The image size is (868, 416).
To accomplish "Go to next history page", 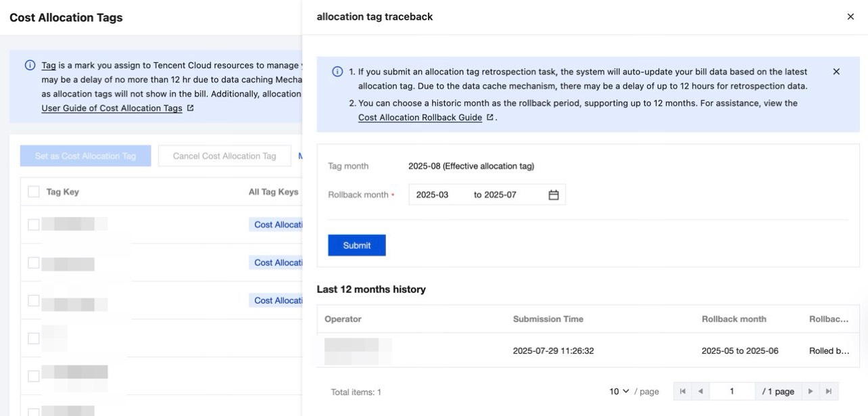I will (811, 392).
